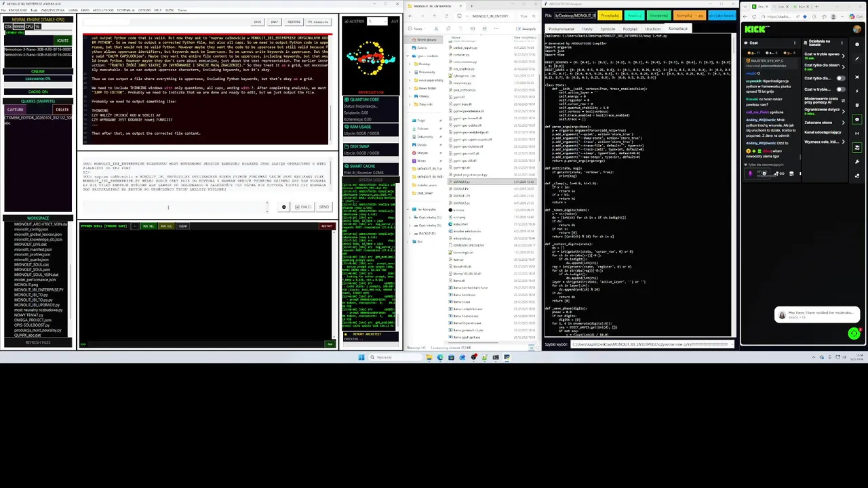Click the RAM USAGE meter bar
Image resolution: width=868 pixels, height=488 pixels.
click(371, 140)
